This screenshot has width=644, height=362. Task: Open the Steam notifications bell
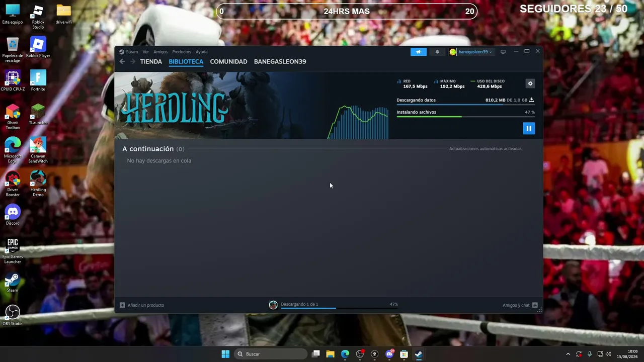[x=437, y=52]
